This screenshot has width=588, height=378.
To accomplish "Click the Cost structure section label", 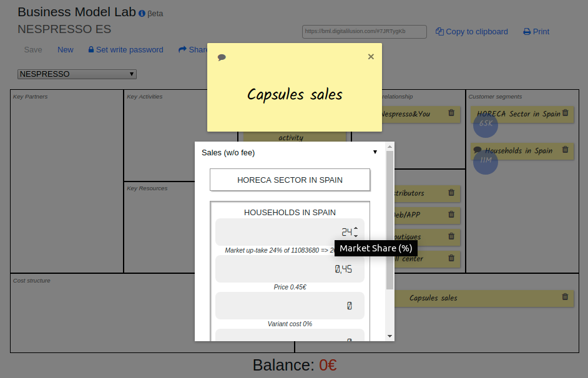I will (31, 281).
